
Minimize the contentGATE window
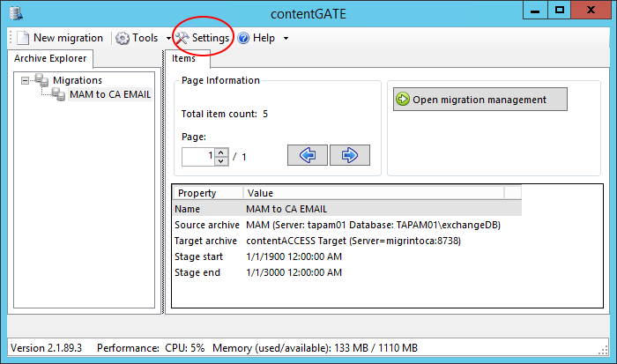535,11
